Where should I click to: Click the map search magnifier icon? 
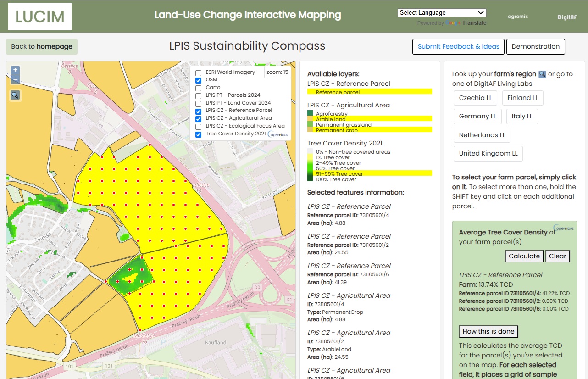15,95
